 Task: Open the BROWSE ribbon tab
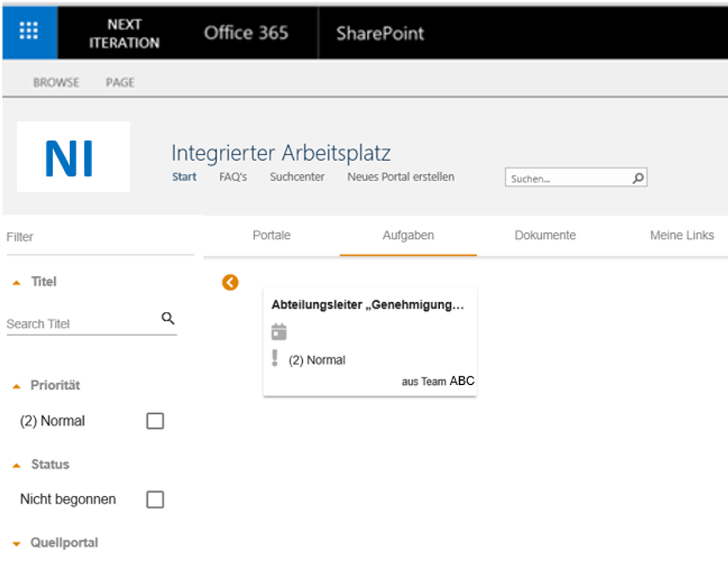pyautogui.click(x=56, y=83)
